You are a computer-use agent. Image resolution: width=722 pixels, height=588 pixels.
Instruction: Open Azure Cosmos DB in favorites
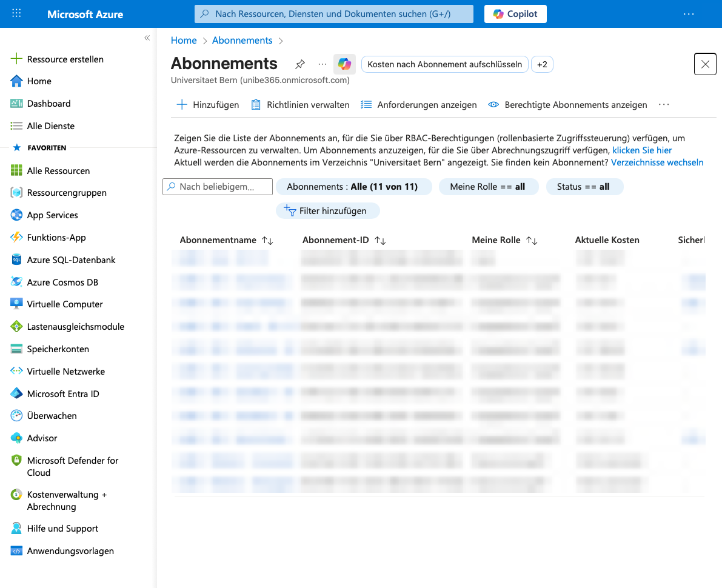tap(62, 282)
